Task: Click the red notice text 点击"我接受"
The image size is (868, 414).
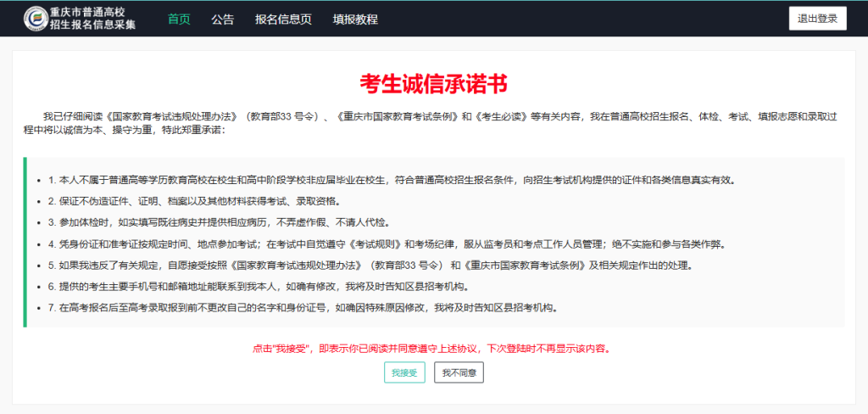Action: click(432, 349)
